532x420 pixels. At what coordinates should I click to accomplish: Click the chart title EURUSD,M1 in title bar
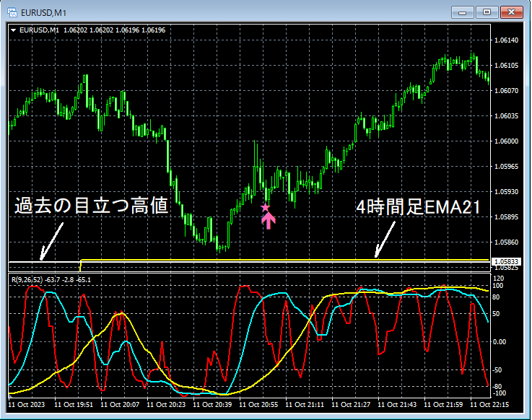(x=43, y=13)
